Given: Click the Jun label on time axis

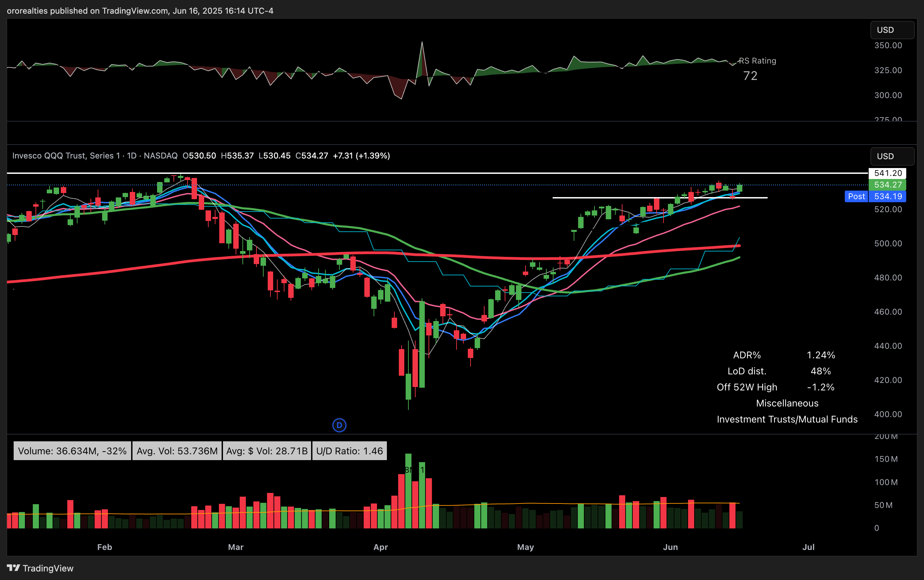Looking at the screenshot, I should click(x=670, y=547).
